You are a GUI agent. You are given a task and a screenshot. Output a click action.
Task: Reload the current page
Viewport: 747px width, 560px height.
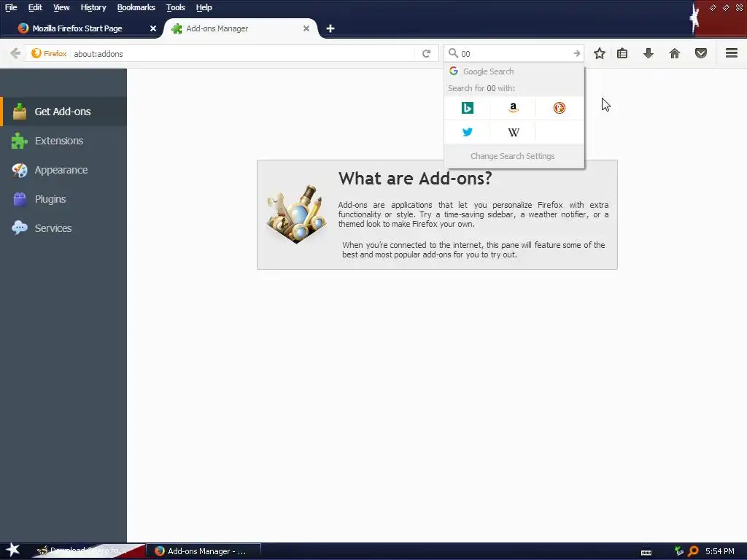pyautogui.click(x=426, y=53)
